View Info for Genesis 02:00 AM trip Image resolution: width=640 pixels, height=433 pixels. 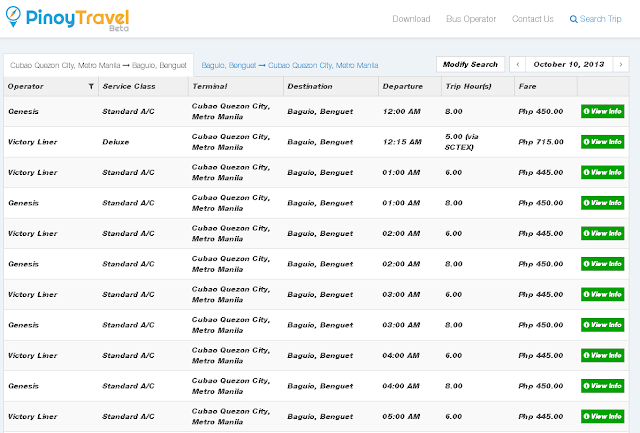(x=602, y=264)
